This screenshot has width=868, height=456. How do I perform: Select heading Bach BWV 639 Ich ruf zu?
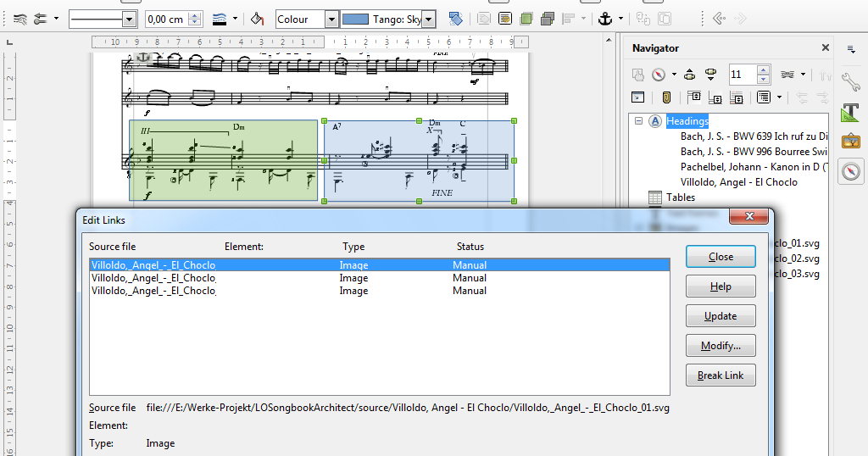click(754, 136)
